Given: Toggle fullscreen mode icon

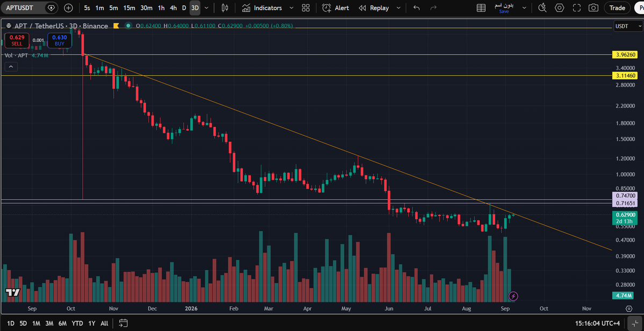Looking at the screenshot, I should tap(577, 8).
